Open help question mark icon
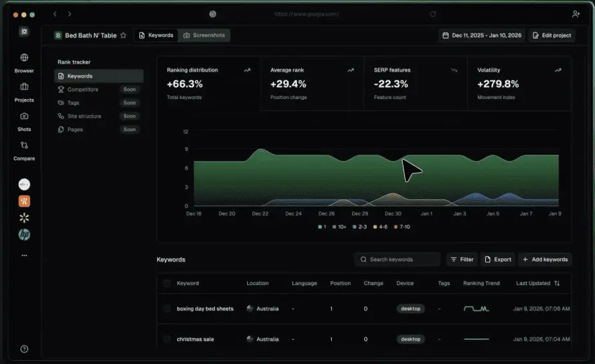The width and height of the screenshot is (595, 364). pyautogui.click(x=24, y=349)
